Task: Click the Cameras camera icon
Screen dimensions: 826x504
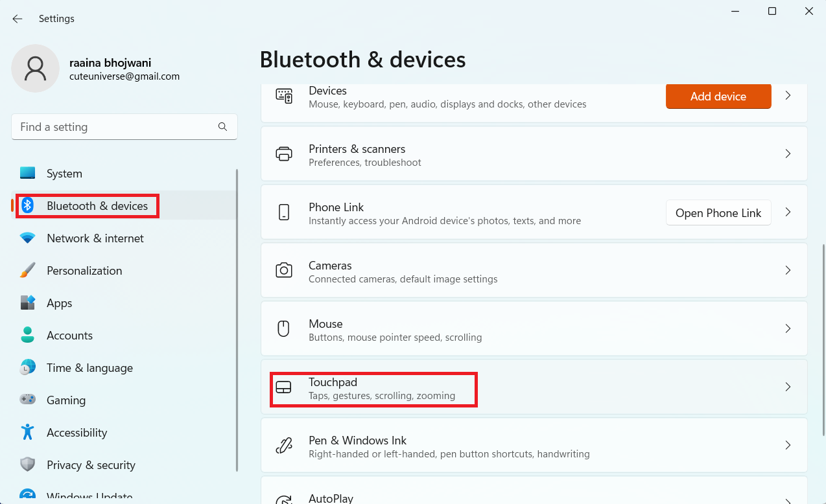Action: 283,271
